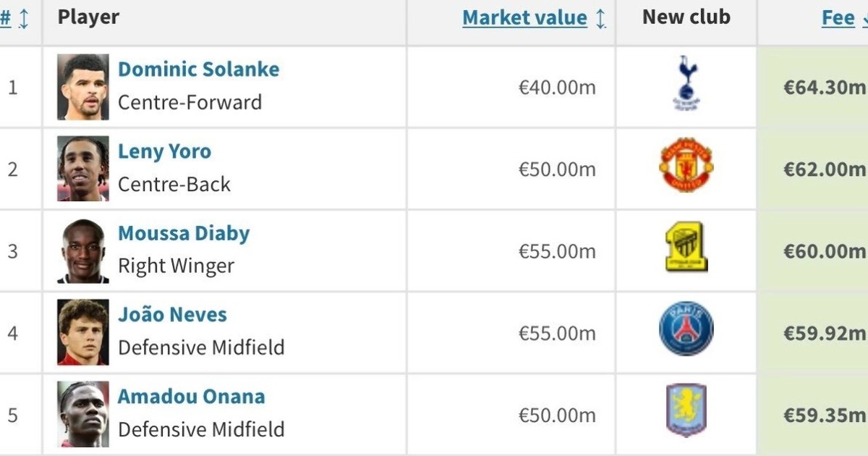868x456 pixels.
Task: Open Dominic Solanke's player photo
Action: (83, 87)
